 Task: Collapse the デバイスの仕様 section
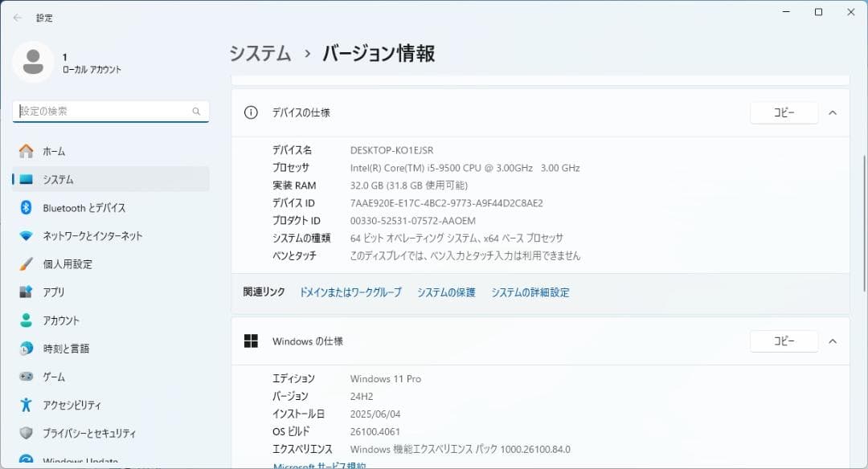click(833, 112)
